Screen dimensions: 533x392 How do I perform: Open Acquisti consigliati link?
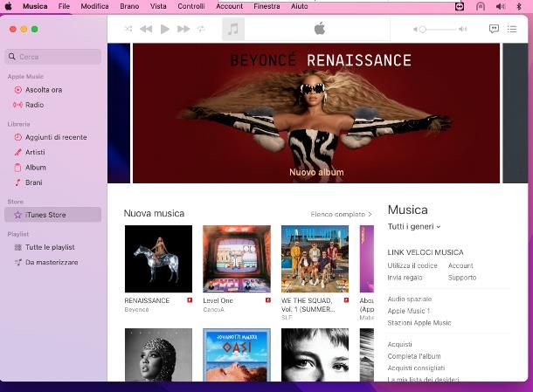click(416, 368)
